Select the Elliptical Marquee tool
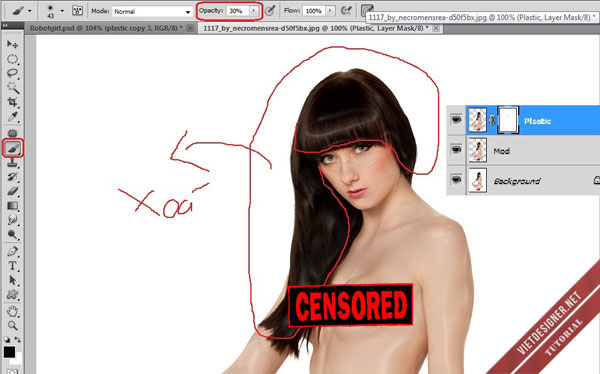Viewport: 600px width, 374px height. click(12, 59)
